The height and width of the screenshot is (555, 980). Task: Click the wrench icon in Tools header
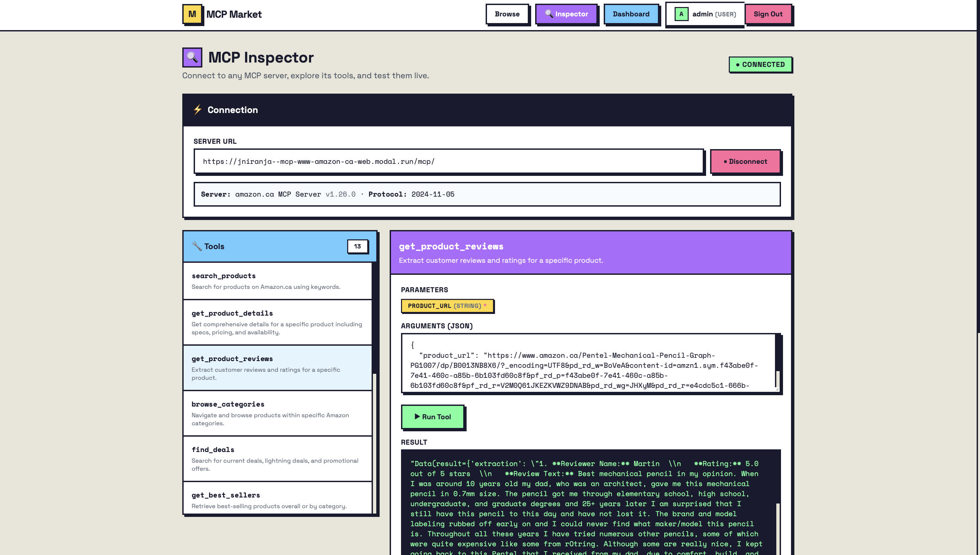pyautogui.click(x=197, y=246)
